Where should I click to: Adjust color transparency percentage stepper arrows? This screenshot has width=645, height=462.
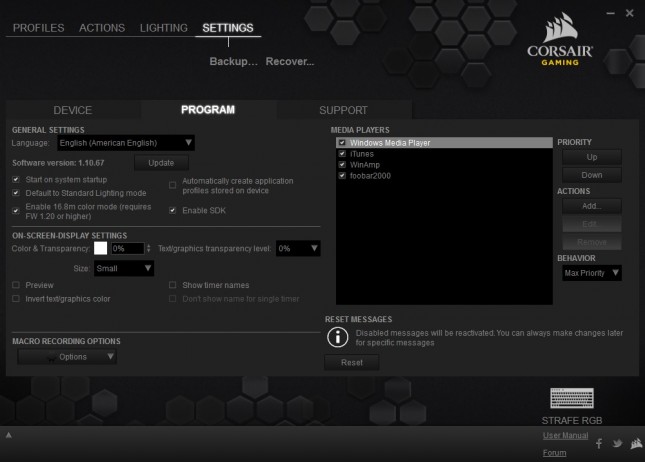(x=148, y=248)
